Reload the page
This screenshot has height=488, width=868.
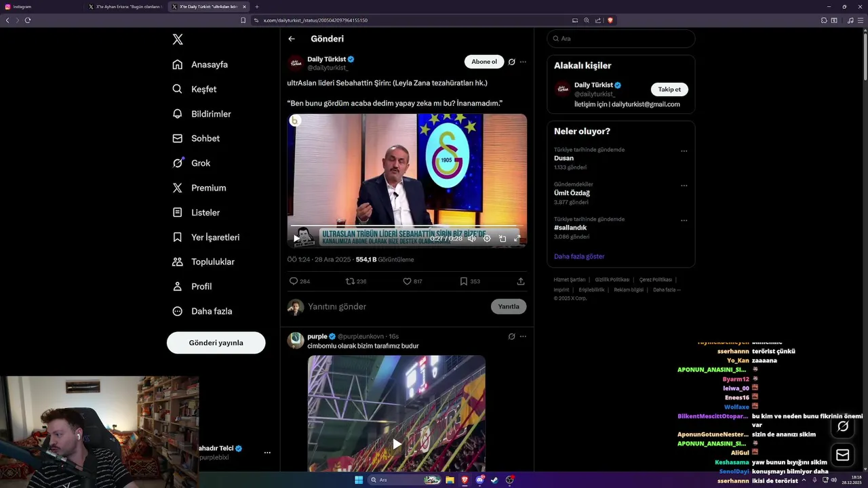pyautogui.click(x=28, y=20)
